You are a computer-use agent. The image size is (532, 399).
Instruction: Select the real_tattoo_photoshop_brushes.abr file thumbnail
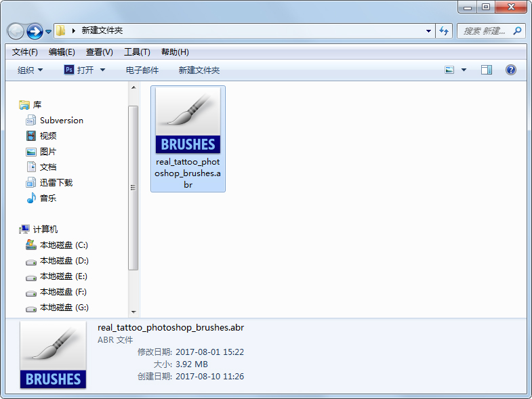188,121
